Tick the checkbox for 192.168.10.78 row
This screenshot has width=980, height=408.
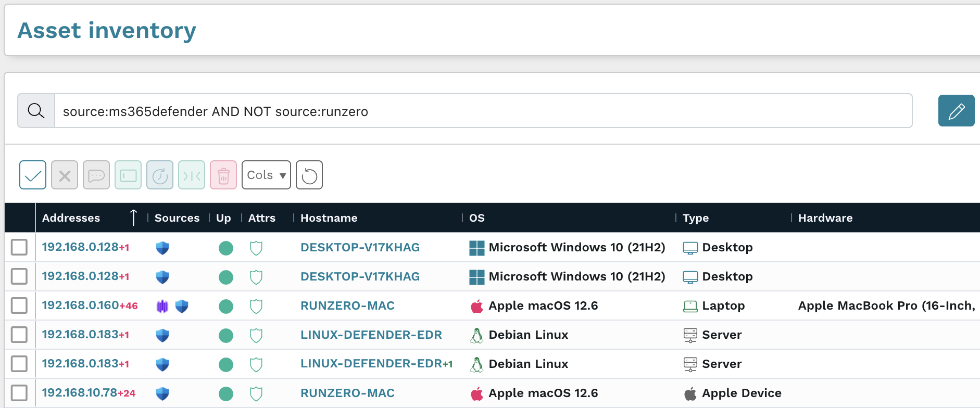point(19,393)
